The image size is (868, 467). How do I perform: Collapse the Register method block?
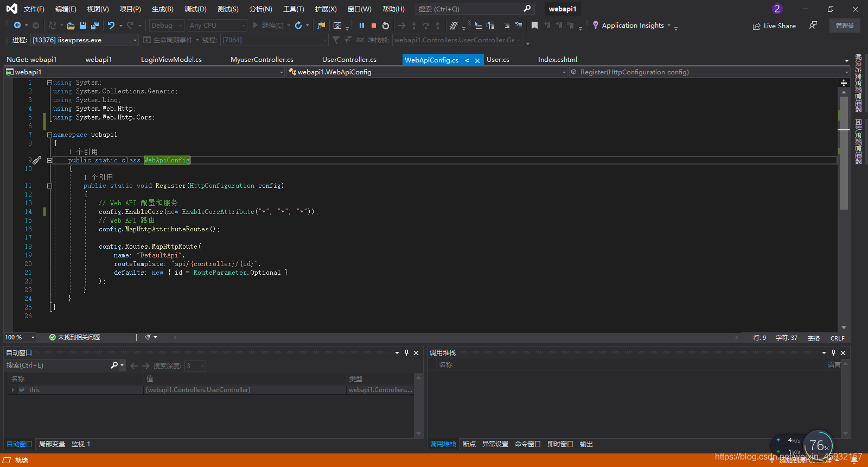click(x=49, y=186)
